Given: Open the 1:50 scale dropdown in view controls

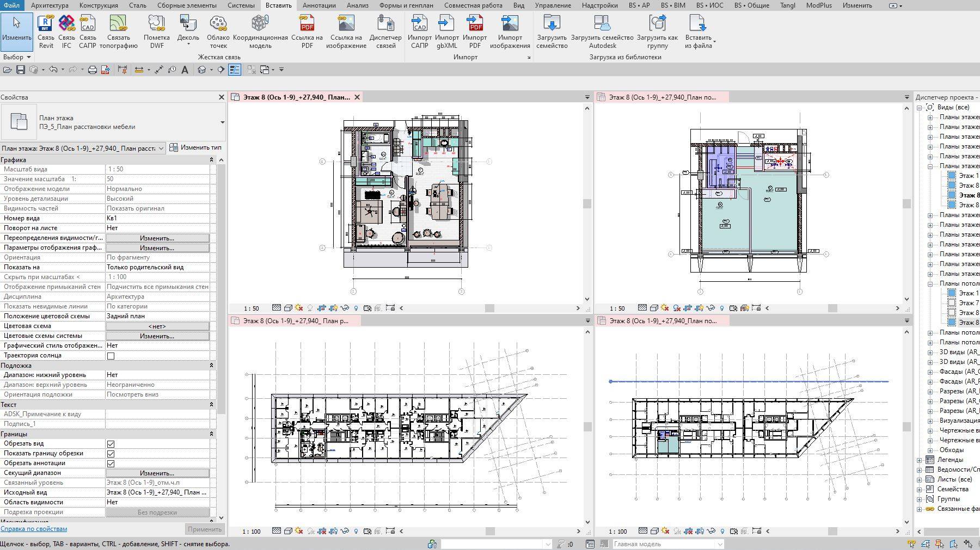Looking at the screenshot, I should click(251, 307).
